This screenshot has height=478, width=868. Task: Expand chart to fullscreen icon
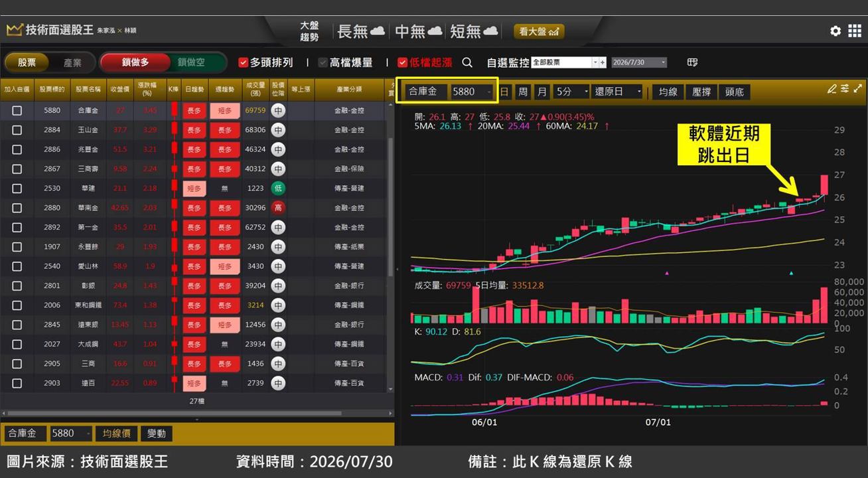coord(857,88)
